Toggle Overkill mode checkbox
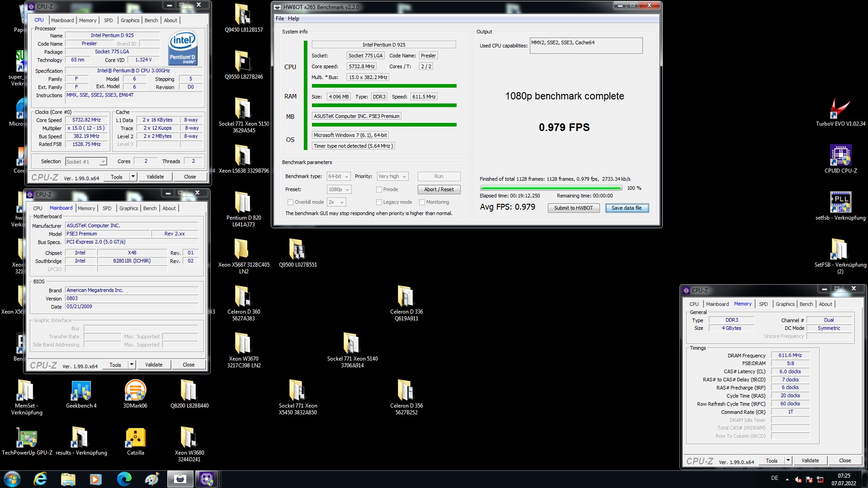868x488 pixels. [290, 202]
